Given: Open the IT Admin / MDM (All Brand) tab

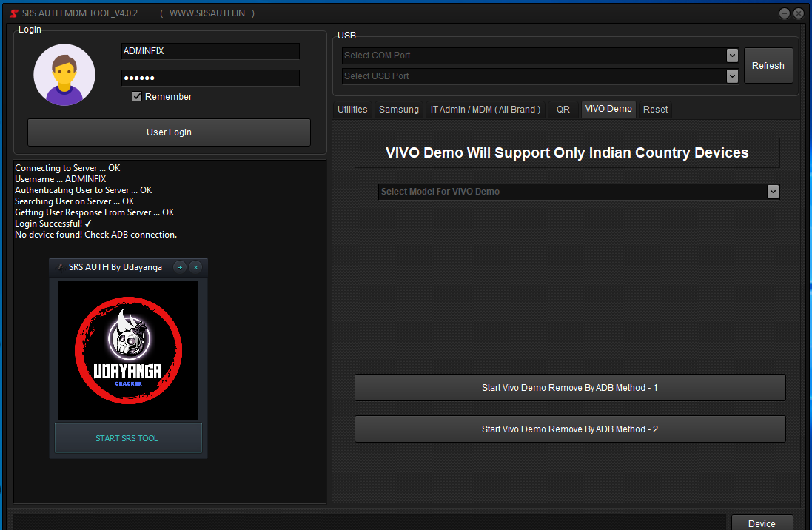Looking at the screenshot, I should 486,110.
